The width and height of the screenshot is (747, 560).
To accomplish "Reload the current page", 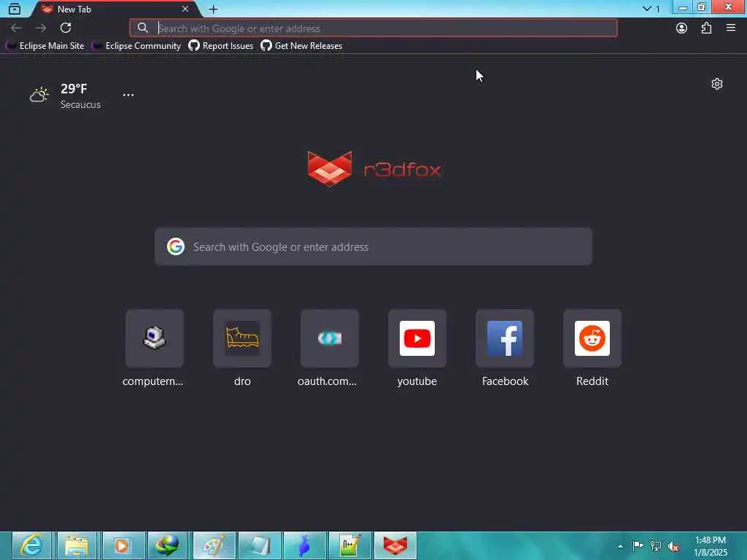I will tap(66, 28).
